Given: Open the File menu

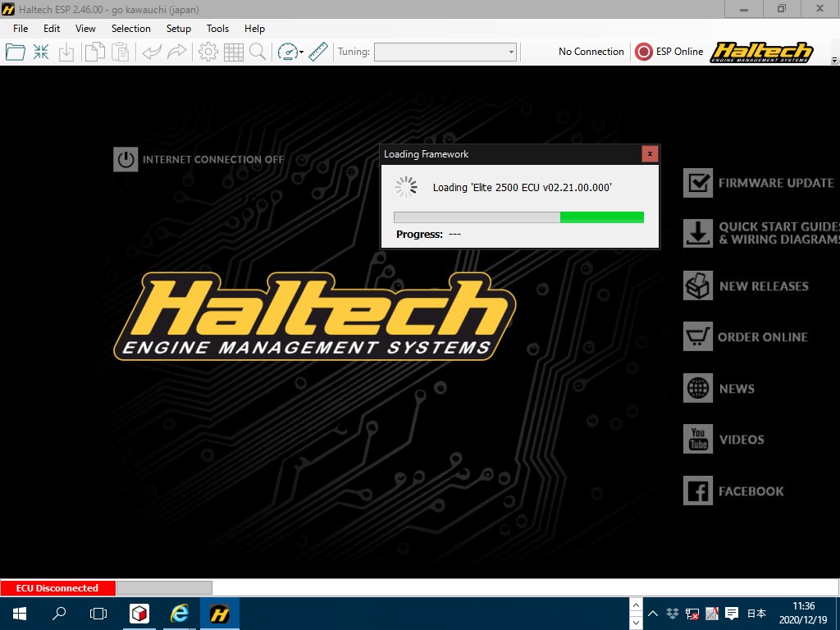Looking at the screenshot, I should coord(21,29).
